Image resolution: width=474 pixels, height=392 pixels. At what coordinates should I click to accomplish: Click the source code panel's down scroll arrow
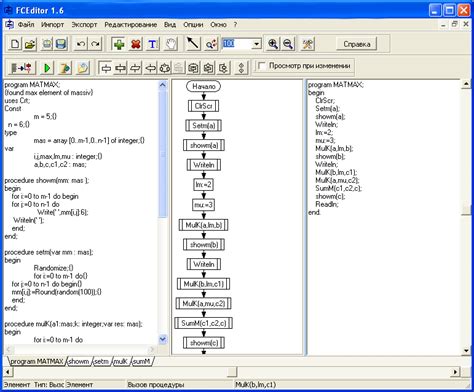pyautogui.click(x=163, y=340)
